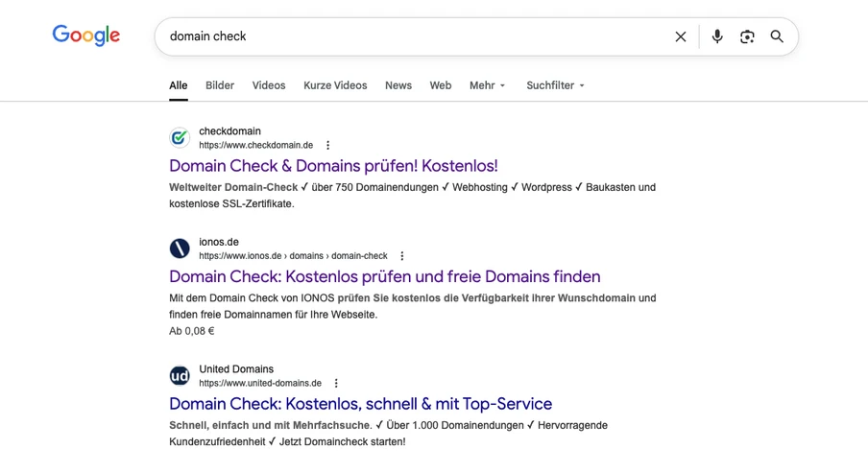Screen dimensions: 868x473
Task: Open more options for United Domains result
Action: pyautogui.click(x=336, y=383)
